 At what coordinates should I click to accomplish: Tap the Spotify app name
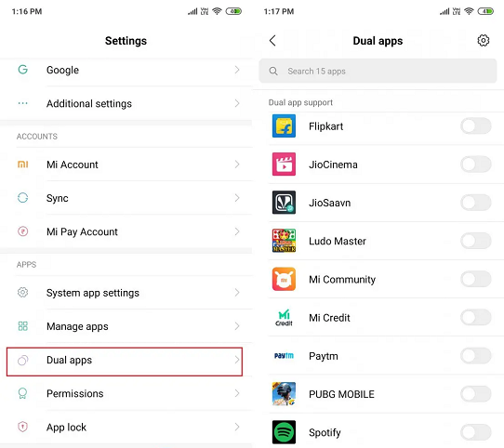tap(325, 432)
